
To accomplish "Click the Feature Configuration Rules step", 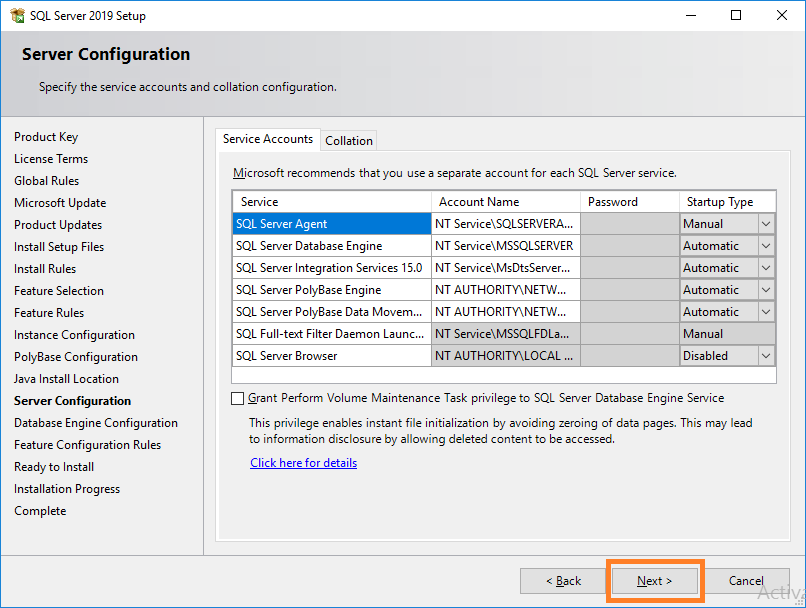I will pos(87,445).
